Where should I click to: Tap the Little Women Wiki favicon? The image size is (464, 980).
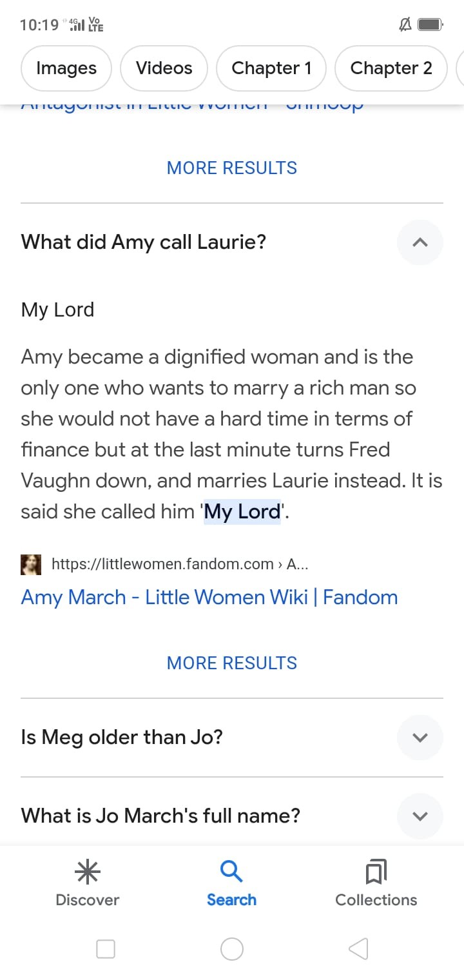[x=31, y=564]
